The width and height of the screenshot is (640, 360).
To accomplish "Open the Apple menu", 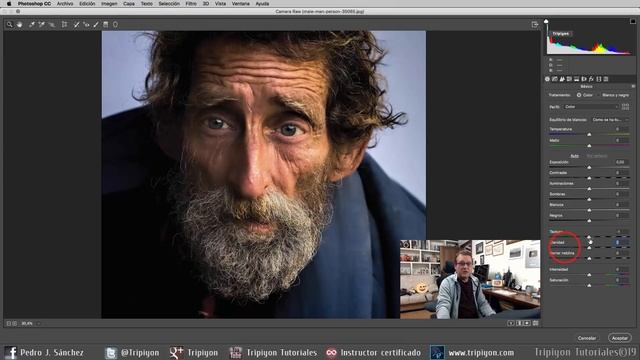I will click(x=9, y=4).
